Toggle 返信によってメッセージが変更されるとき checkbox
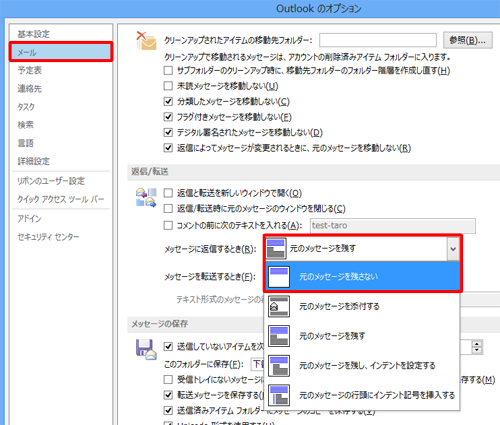This screenshot has height=425, width=500. [168, 148]
